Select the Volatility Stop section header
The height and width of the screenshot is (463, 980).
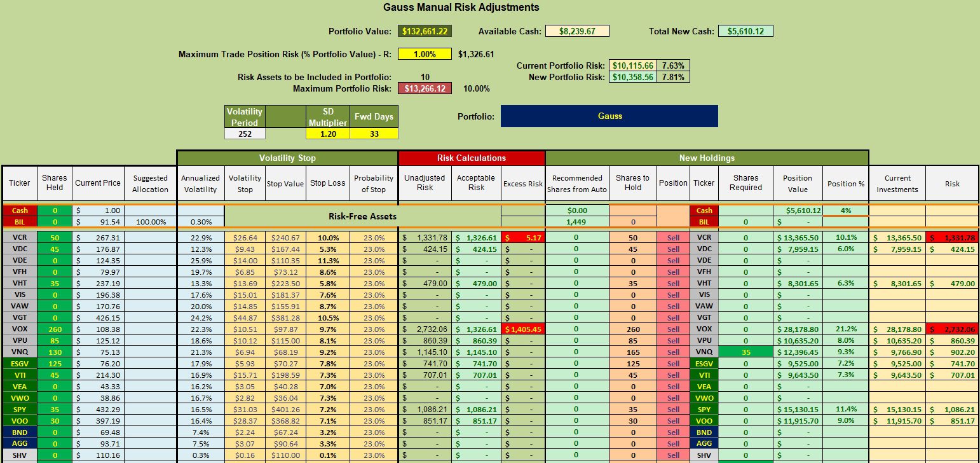[x=287, y=158]
